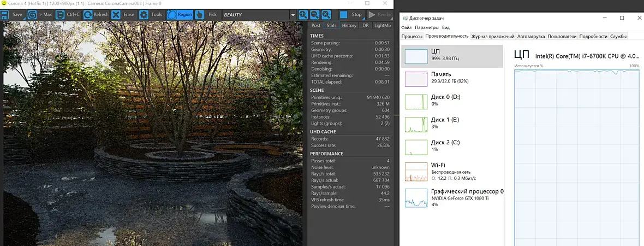Switch to the History tab

click(x=349, y=26)
